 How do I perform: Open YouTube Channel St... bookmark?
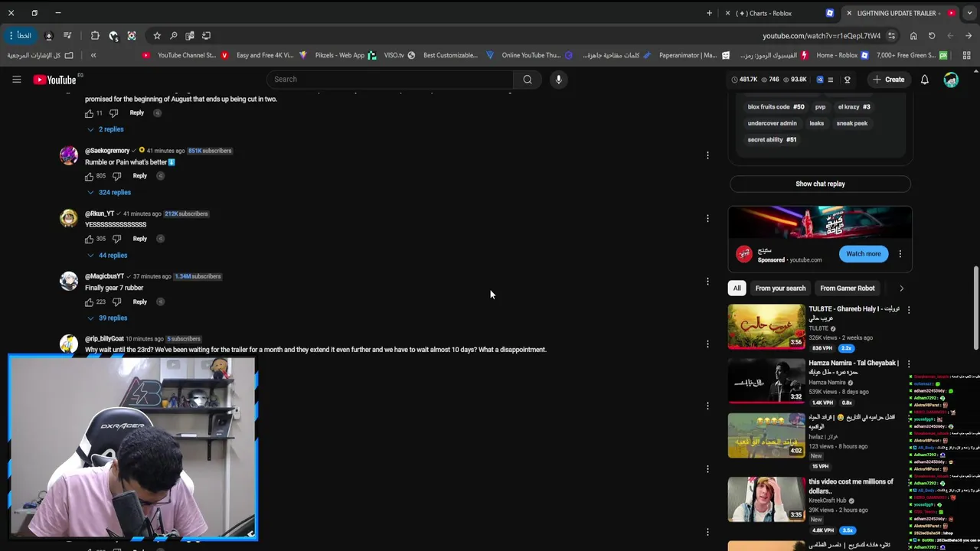(x=181, y=55)
